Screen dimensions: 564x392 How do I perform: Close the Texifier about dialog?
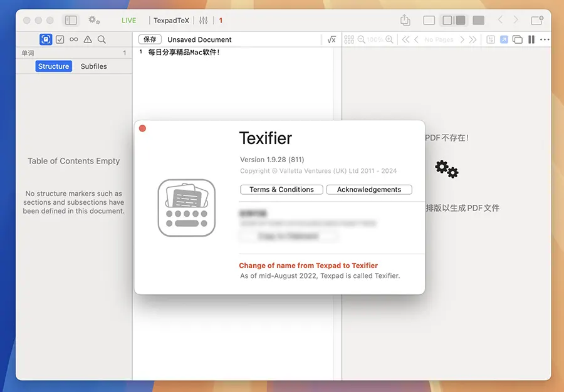tap(142, 128)
